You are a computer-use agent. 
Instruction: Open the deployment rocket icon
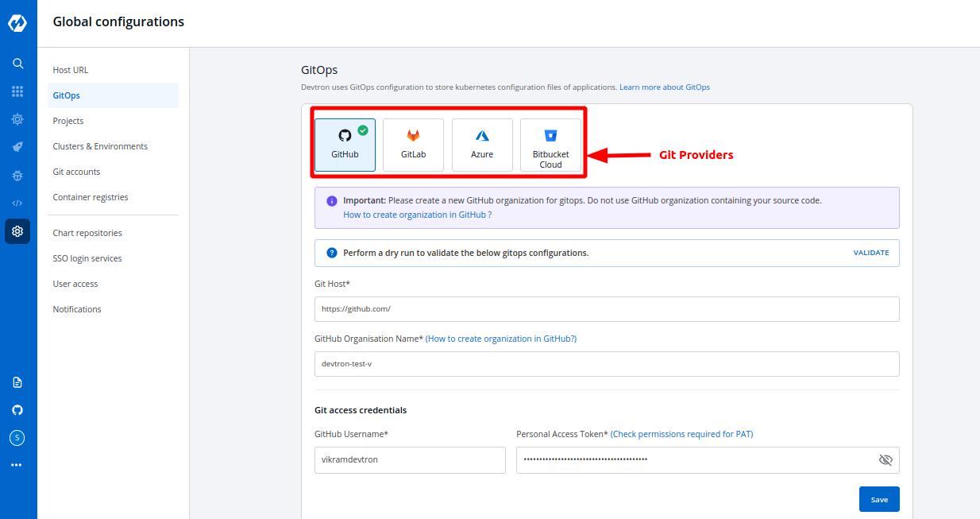pos(17,147)
